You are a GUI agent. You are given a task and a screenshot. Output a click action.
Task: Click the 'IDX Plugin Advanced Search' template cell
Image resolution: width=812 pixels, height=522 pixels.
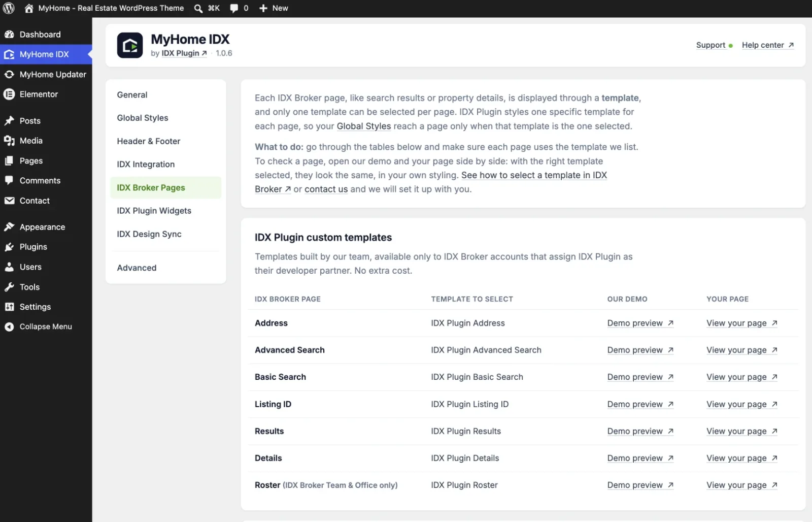point(486,350)
